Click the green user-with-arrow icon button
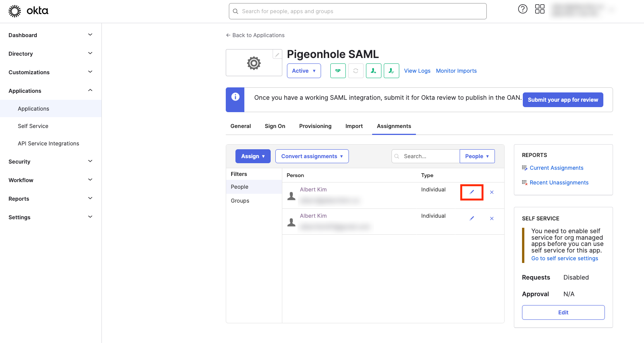This screenshot has height=343, width=644. click(x=374, y=71)
